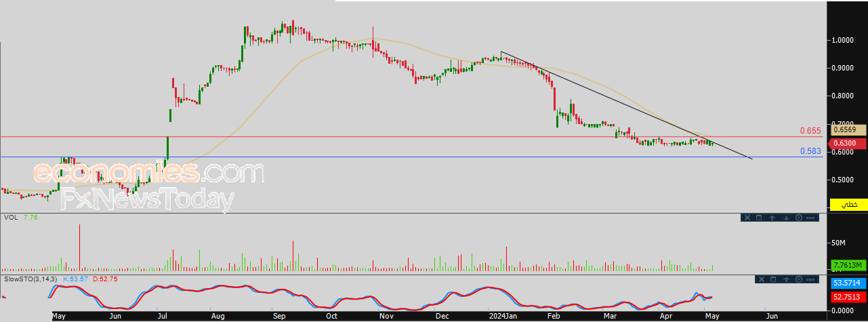This screenshot has width=868, height=322.
Task: Click the D:52.75 stochastic readout
Action: 106,279
